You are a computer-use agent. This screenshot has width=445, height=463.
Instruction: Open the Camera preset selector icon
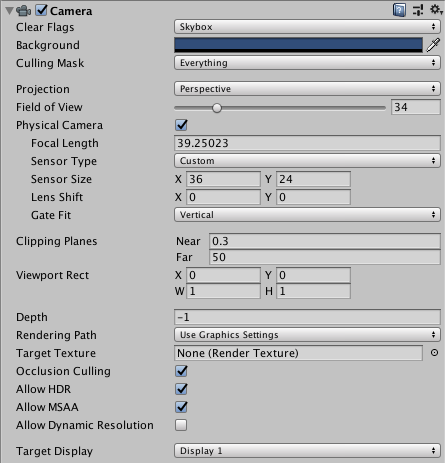[x=418, y=10]
